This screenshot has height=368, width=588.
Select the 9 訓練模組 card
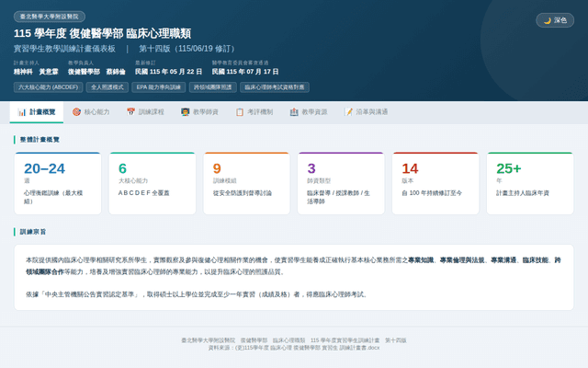247,183
